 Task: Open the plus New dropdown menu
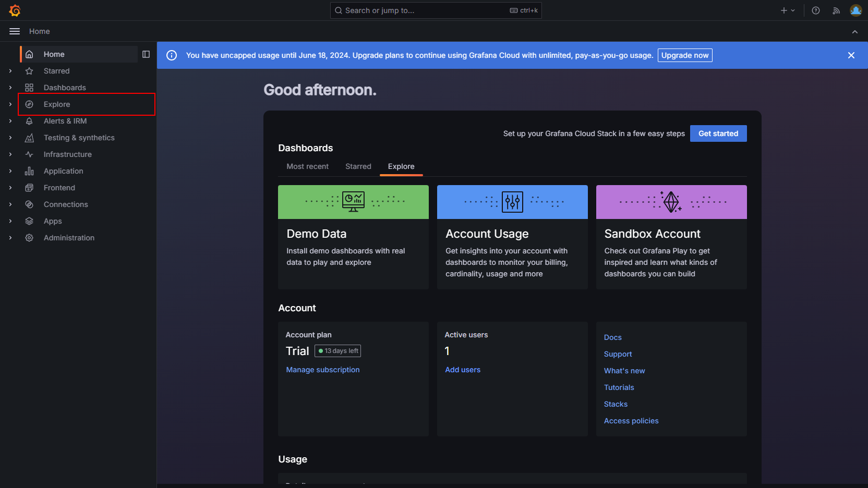tap(788, 10)
